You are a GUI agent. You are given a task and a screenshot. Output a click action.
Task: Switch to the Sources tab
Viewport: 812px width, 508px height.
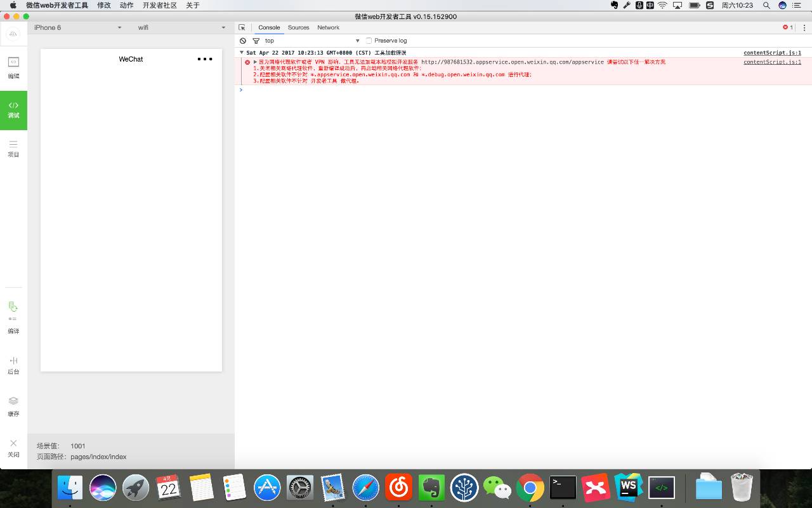298,27
